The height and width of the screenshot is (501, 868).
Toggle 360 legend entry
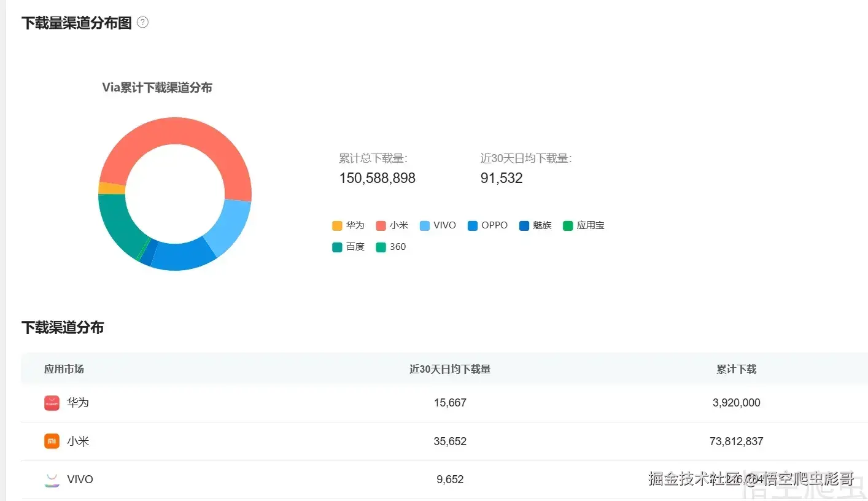391,247
